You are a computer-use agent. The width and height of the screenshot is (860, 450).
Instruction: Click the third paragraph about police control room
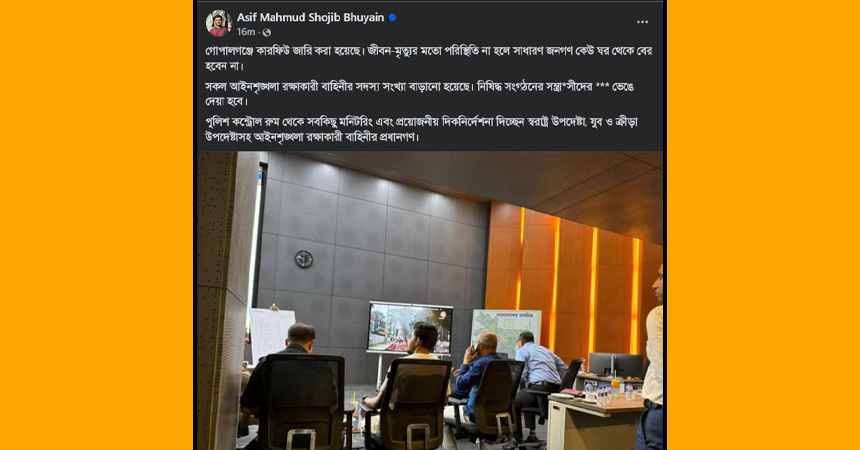pyautogui.click(x=421, y=129)
